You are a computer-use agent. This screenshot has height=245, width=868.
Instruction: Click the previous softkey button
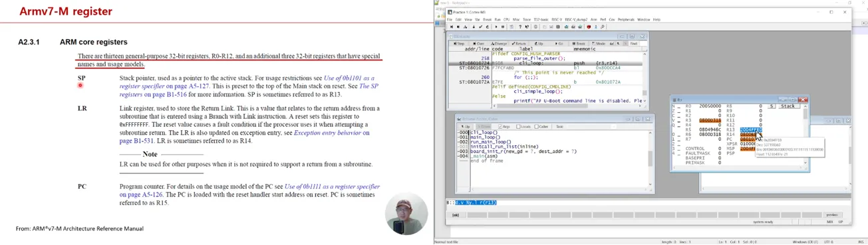(x=832, y=215)
